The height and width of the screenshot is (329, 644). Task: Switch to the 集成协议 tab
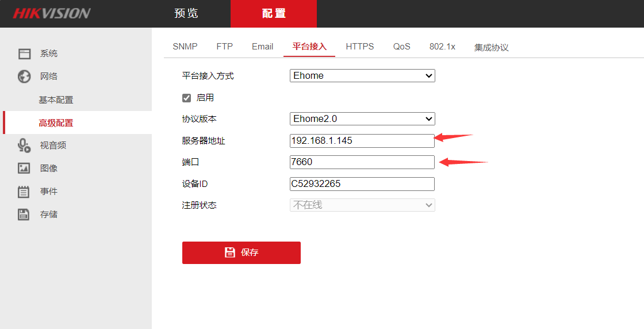[x=491, y=47]
